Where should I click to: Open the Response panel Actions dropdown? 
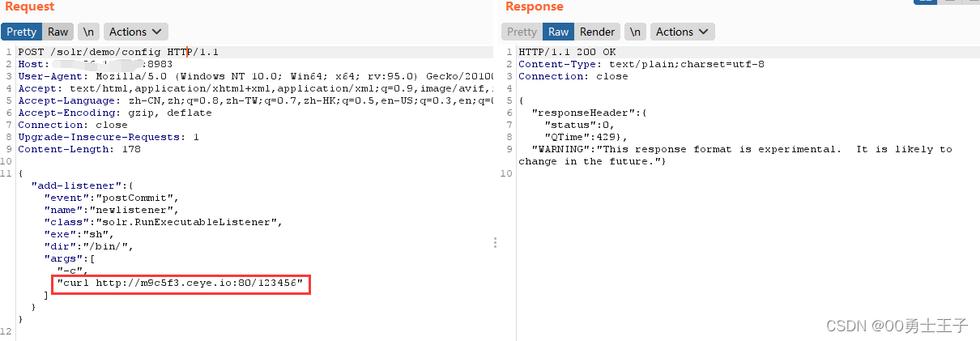point(683,32)
